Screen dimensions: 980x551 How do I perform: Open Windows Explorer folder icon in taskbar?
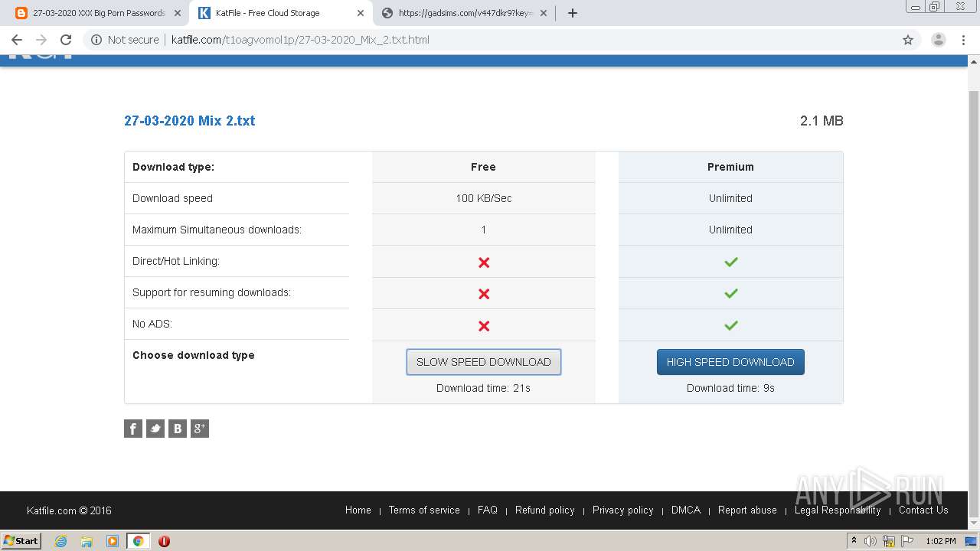[x=87, y=541]
